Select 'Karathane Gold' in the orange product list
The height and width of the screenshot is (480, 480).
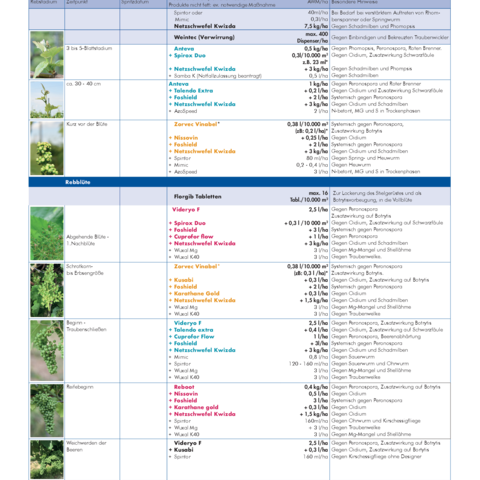[196, 293]
